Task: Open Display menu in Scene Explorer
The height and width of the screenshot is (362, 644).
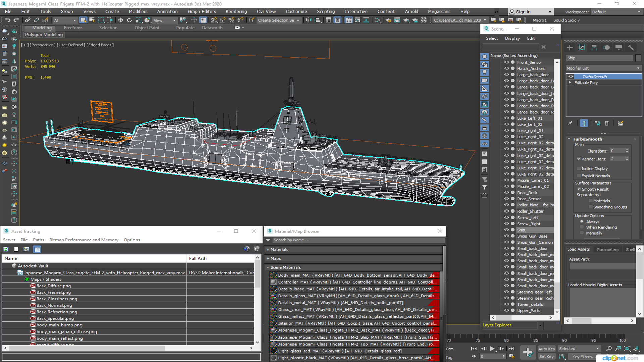Action: 512,38
